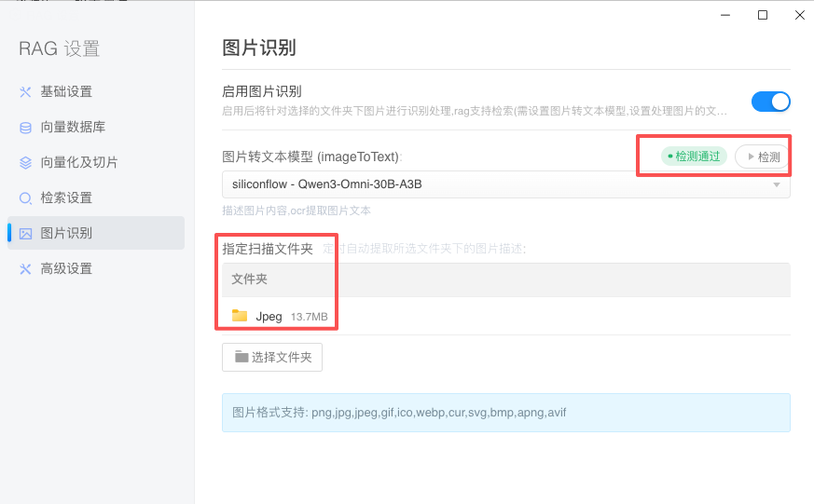Click the 基础设置 tools icon
This screenshot has height=504, width=814.
[26, 92]
